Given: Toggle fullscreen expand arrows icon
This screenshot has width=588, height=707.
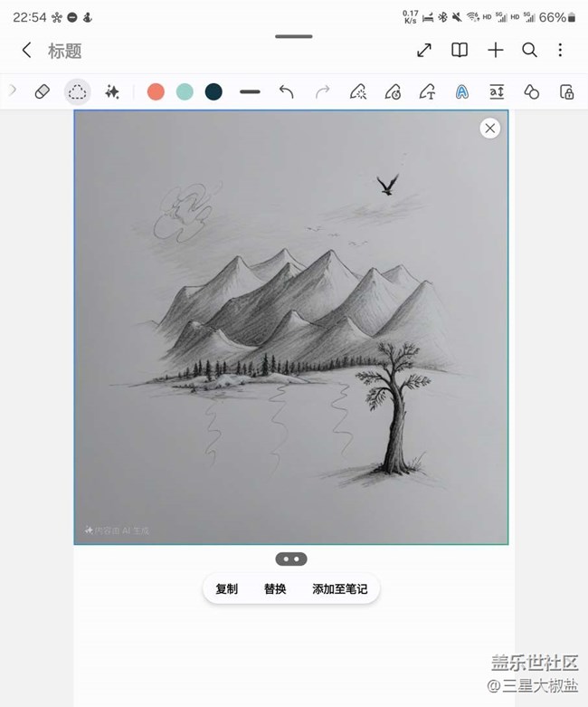Looking at the screenshot, I should pos(424,50).
